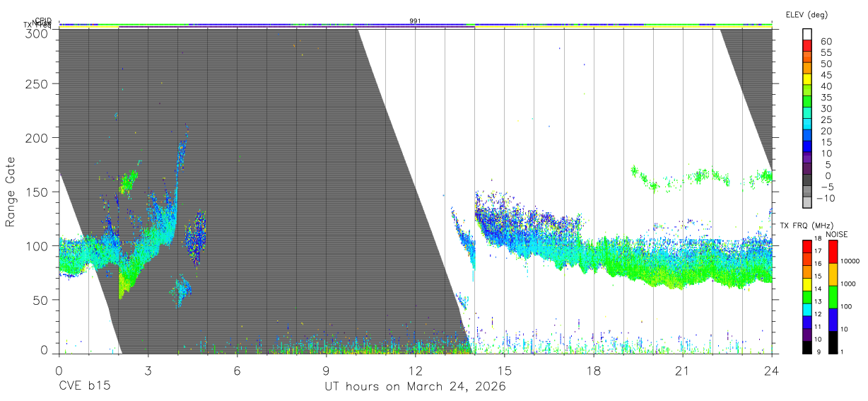Click the '13' label on TX FRQ scale
This screenshot has width=868, height=401.
tap(819, 301)
